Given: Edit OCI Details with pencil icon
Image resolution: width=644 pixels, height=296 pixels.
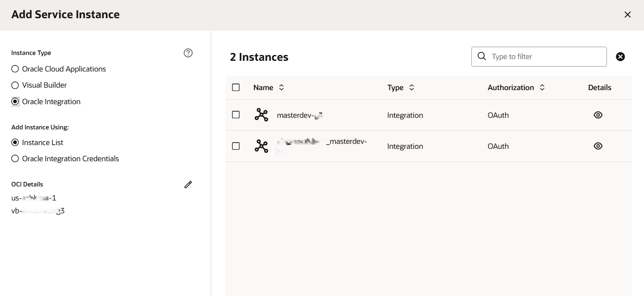Looking at the screenshot, I should coord(188,185).
